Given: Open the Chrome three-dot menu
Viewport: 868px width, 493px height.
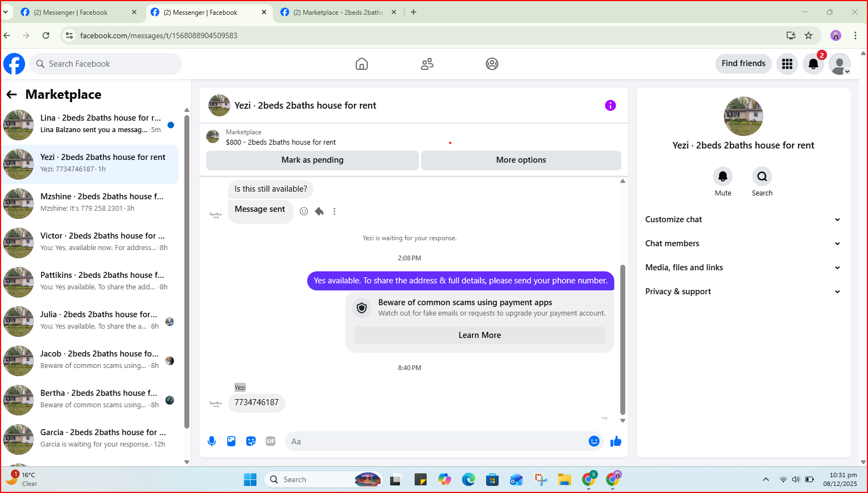Looking at the screenshot, I should (x=855, y=35).
